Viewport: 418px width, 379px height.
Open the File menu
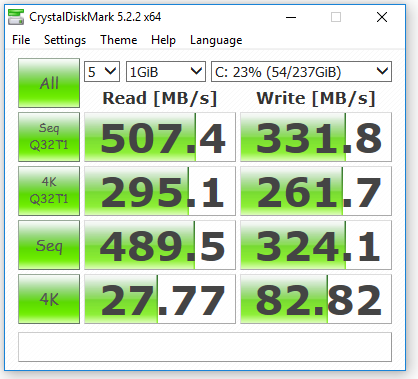21,40
